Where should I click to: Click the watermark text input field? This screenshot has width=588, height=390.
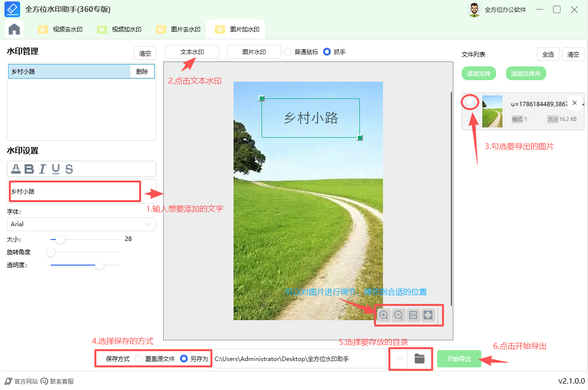[x=74, y=191]
